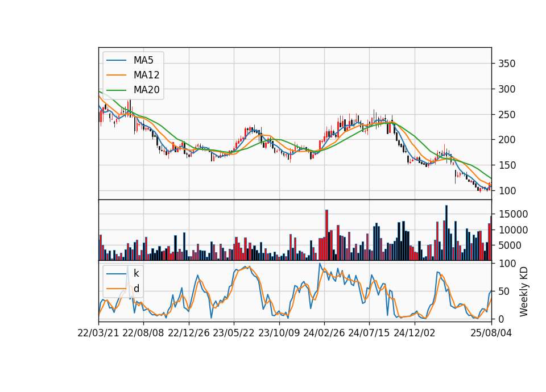
Task: Click the 24/12/02 date axis label
Action: 415,333
